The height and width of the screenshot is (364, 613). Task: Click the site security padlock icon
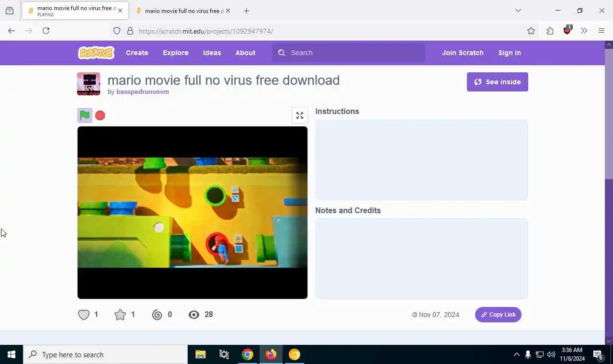tap(130, 31)
